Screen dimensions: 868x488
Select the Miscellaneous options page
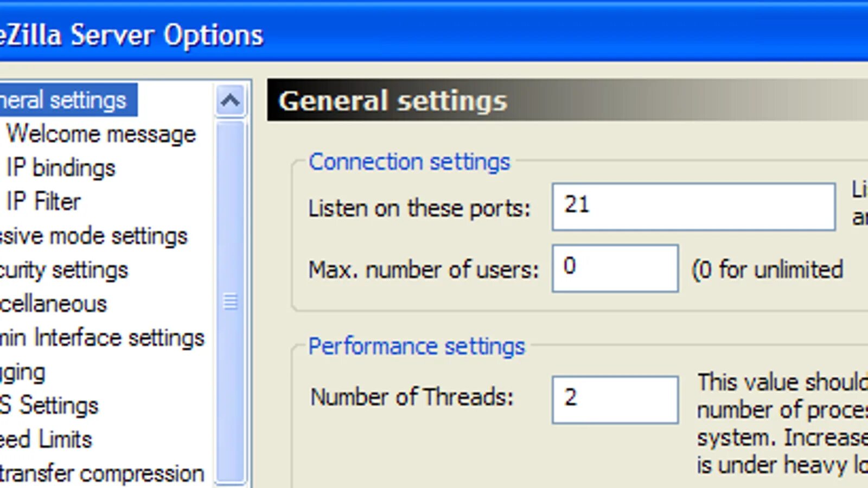point(54,304)
